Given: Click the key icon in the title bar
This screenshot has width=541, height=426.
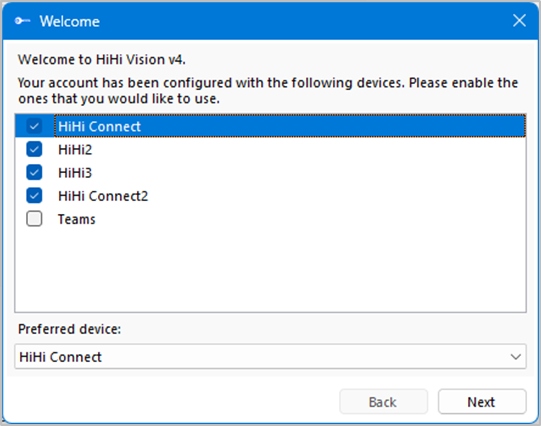Looking at the screenshot, I should tap(22, 21).
